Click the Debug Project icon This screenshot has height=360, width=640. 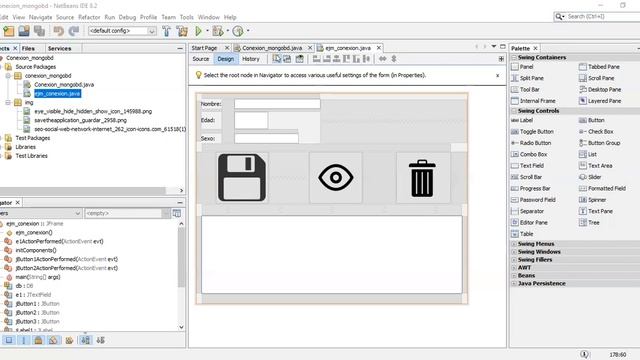[218, 31]
